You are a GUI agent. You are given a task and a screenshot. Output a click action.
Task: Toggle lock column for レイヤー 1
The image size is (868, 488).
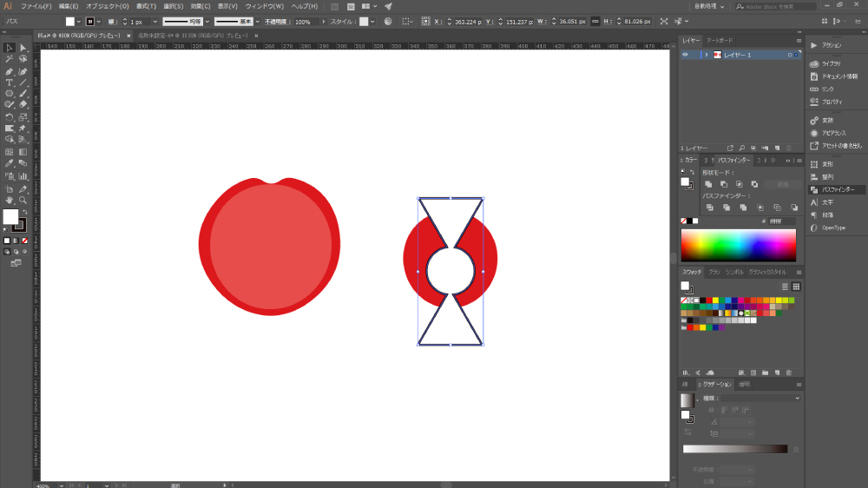coord(694,55)
